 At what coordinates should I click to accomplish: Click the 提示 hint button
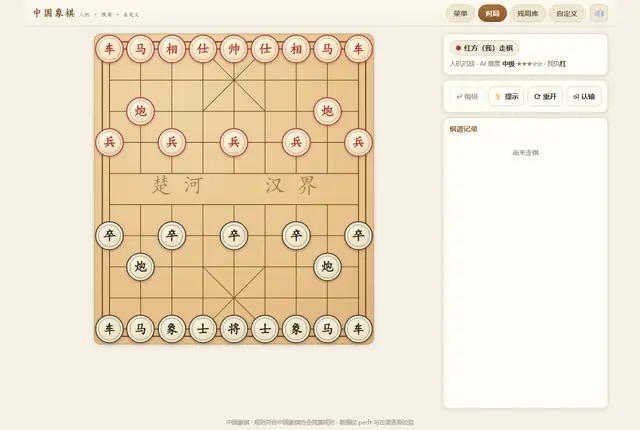click(506, 97)
